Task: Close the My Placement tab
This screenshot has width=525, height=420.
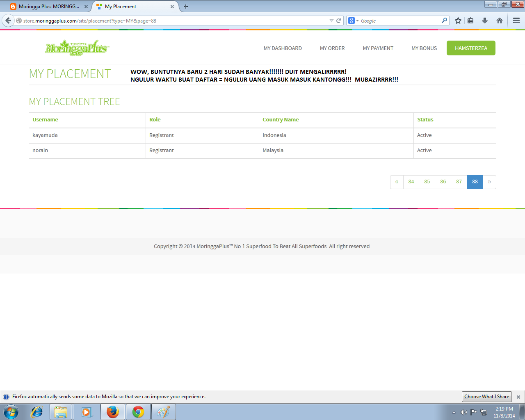Action: pos(172,7)
